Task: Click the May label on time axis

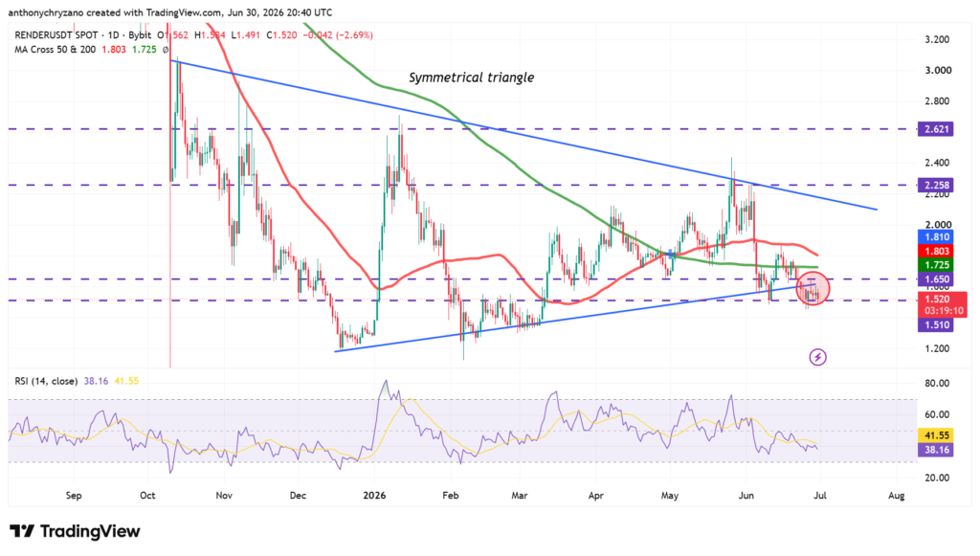Action: (669, 496)
